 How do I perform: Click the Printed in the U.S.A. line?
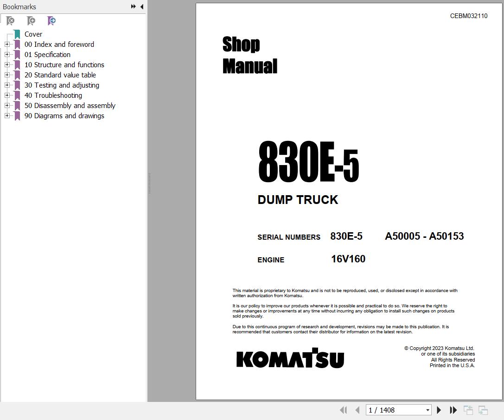click(452, 365)
